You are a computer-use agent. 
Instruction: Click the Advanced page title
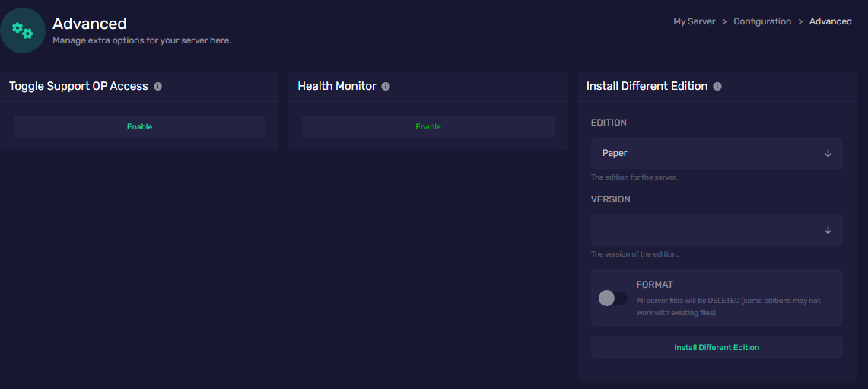(90, 24)
